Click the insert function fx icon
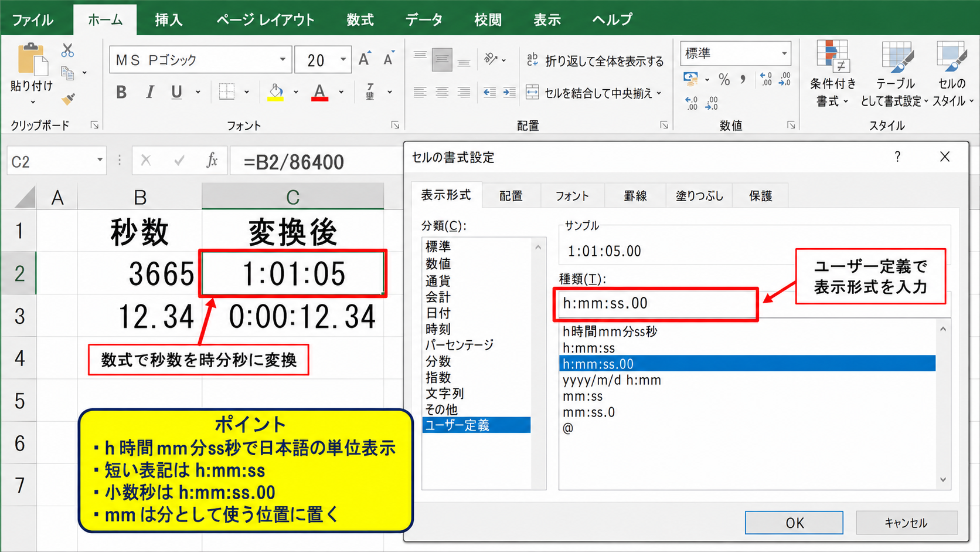 (212, 161)
